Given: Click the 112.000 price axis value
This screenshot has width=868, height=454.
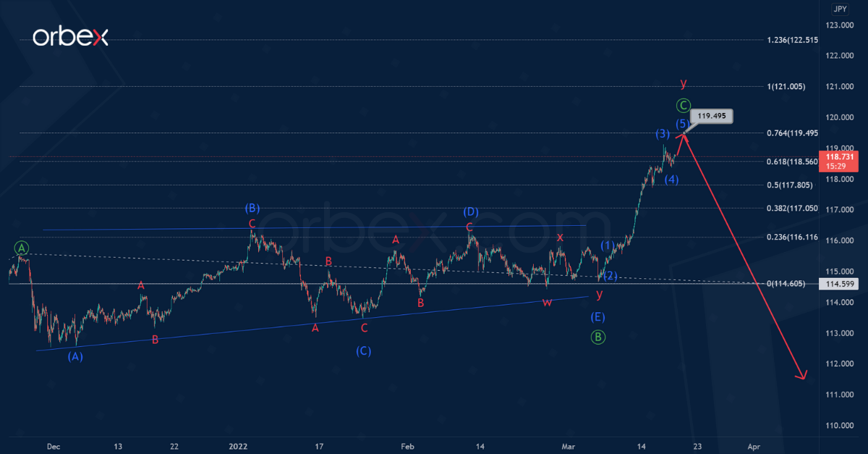Looking at the screenshot, I should point(839,363).
